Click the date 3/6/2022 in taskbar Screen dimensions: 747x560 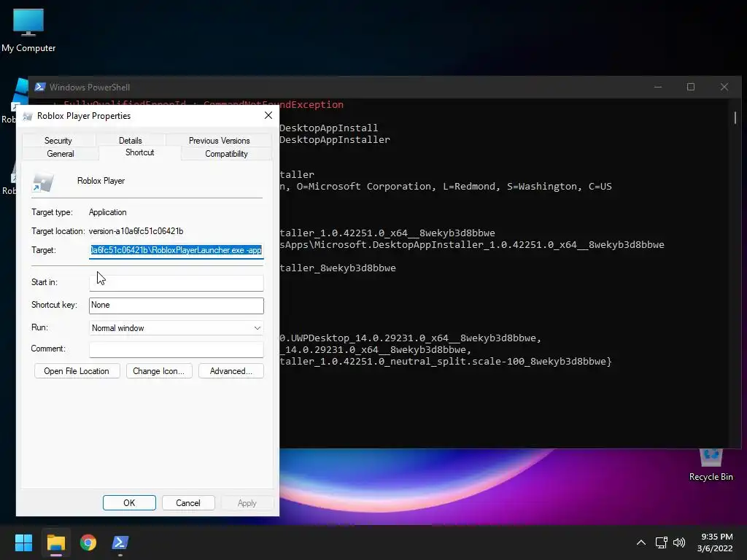coord(715,548)
